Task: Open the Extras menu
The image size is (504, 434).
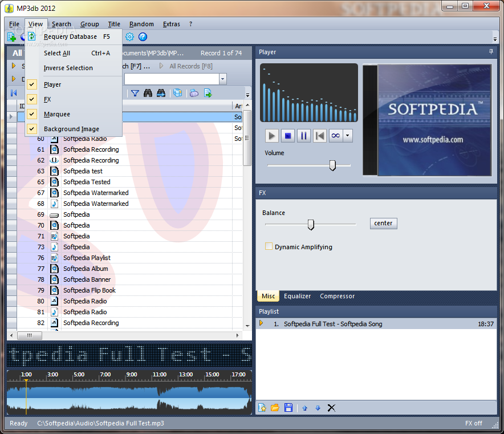Action: pos(171,24)
